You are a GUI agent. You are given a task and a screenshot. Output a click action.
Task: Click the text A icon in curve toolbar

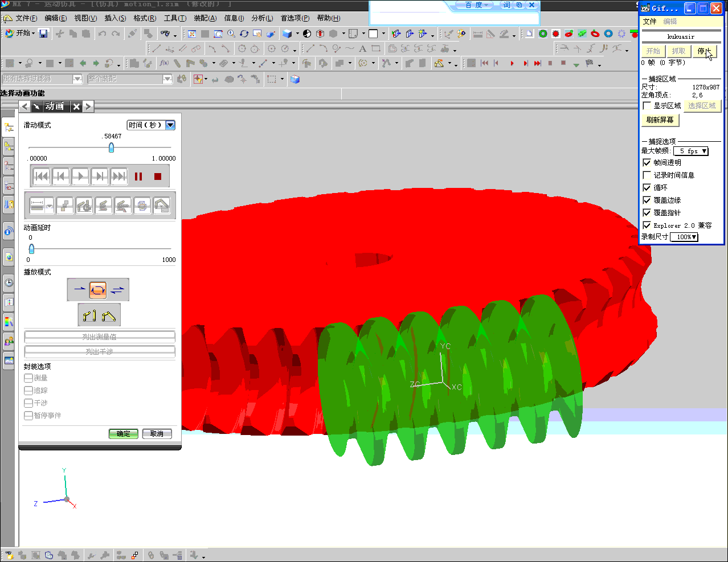coord(362,48)
